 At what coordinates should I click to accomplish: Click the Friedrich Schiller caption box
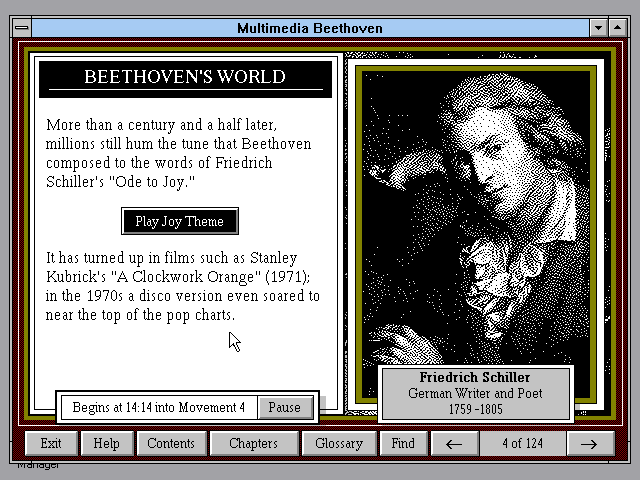[476, 393]
